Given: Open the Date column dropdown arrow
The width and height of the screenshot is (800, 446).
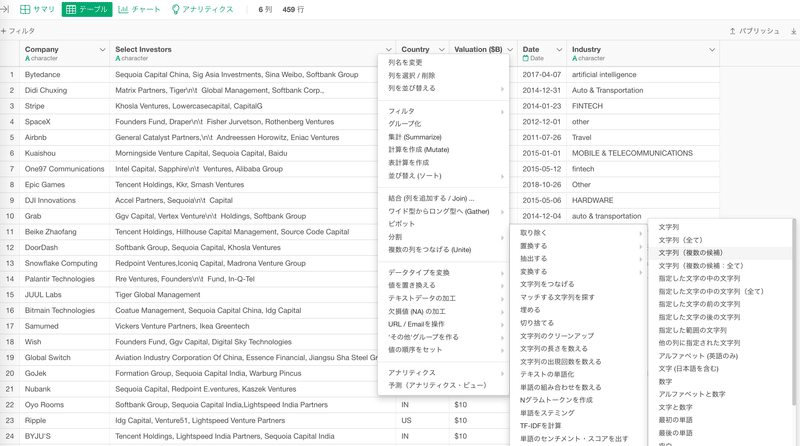Looking at the screenshot, I should click(x=559, y=49).
